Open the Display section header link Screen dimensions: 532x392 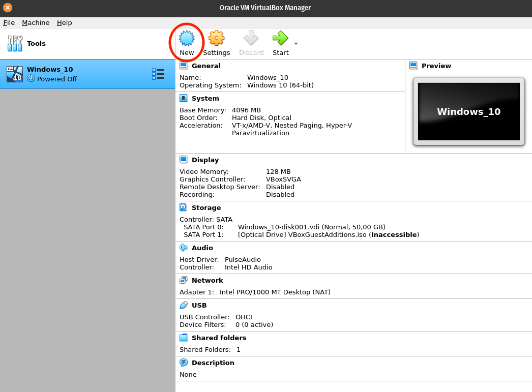coord(205,160)
